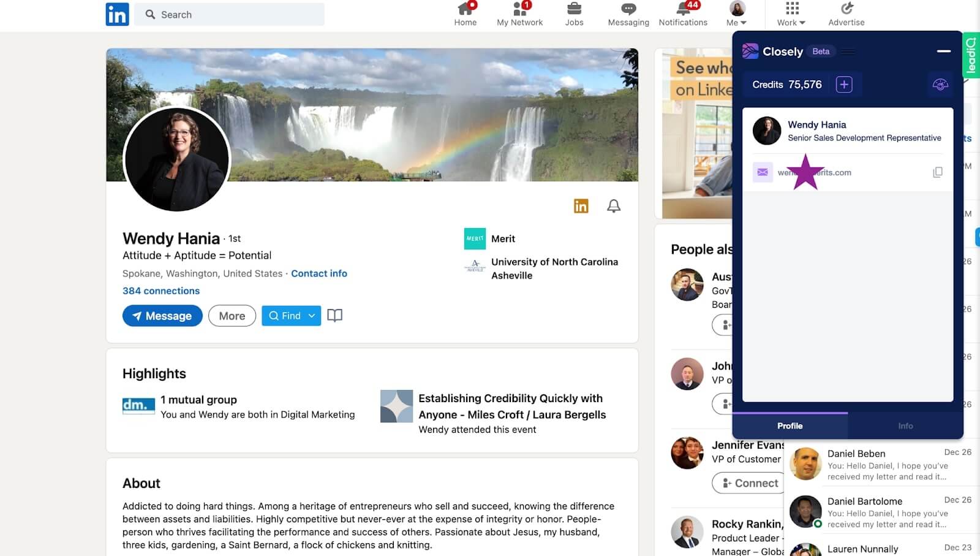
Task: Click the purple envelope email icon
Action: 763,172
